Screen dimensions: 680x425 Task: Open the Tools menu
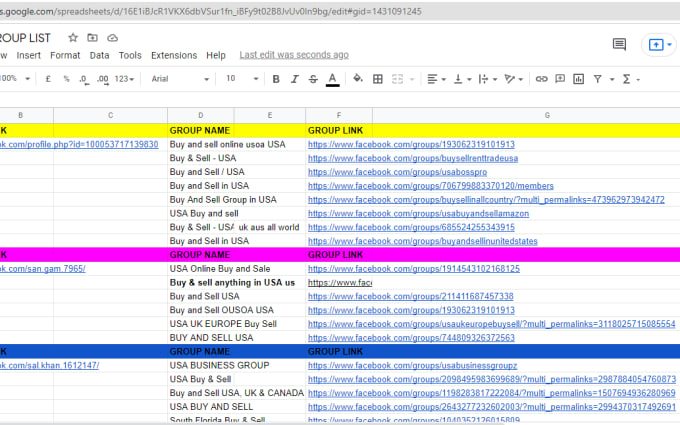coord(130,55)
